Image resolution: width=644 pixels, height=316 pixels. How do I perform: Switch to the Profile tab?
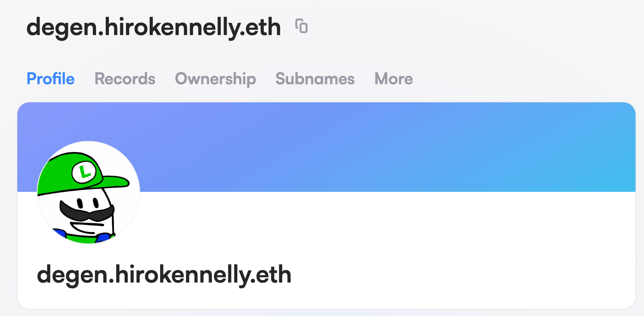click(50, 79)
